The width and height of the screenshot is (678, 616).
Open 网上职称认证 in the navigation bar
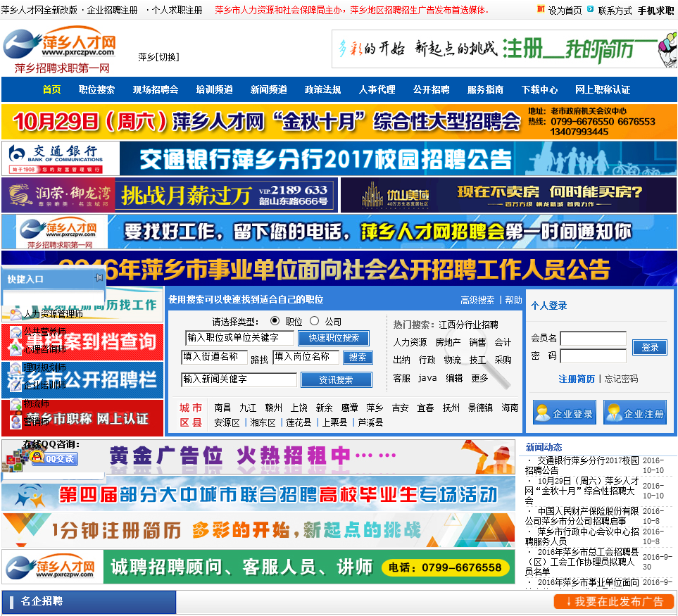click(x=603, y=89)
